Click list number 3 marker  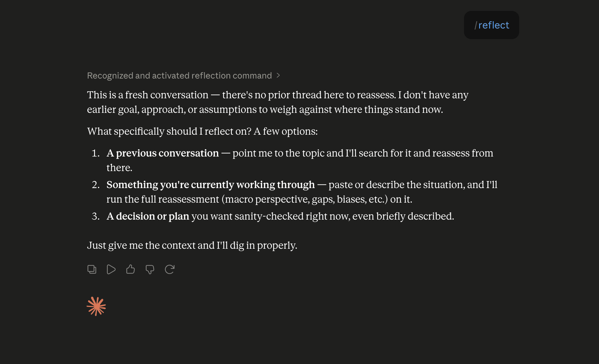[x=96, y=216]
